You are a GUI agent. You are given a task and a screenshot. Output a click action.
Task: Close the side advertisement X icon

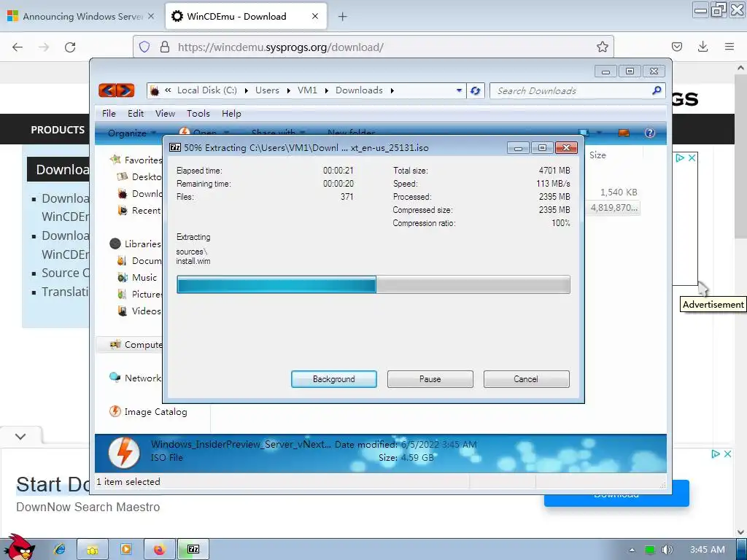pos(692,157)
